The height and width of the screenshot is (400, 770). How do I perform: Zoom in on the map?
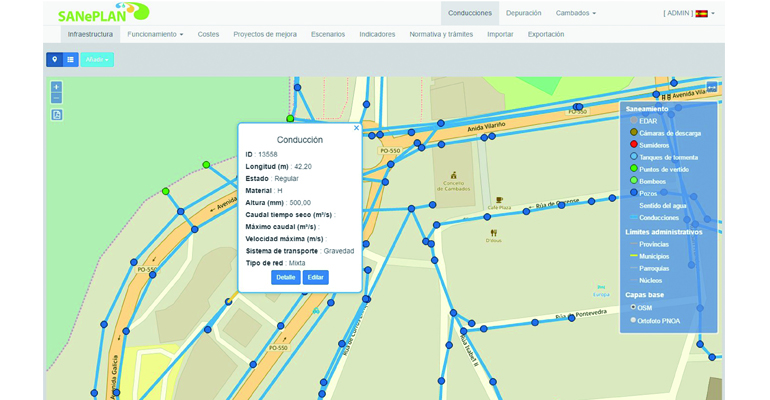pyautogui.click(x=57, y=87)
